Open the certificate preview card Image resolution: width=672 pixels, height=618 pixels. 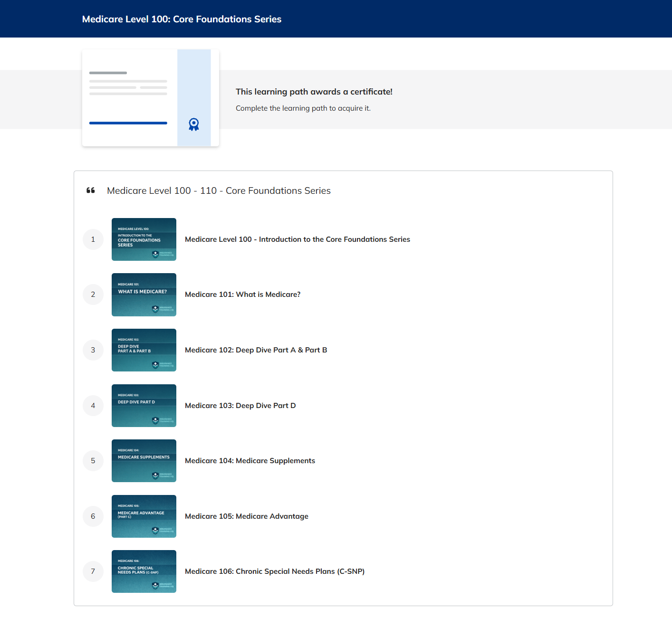(151, 98)
